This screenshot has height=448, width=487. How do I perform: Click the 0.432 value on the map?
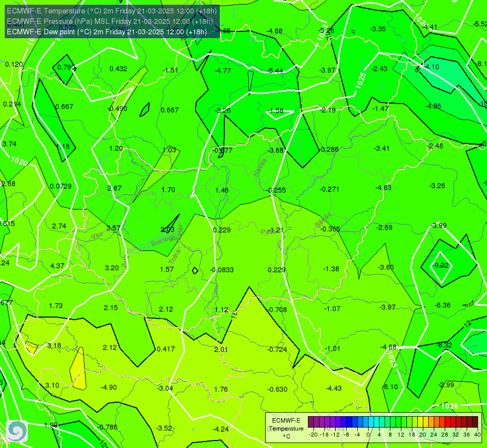pyautogui.click(x=118, y=69)
